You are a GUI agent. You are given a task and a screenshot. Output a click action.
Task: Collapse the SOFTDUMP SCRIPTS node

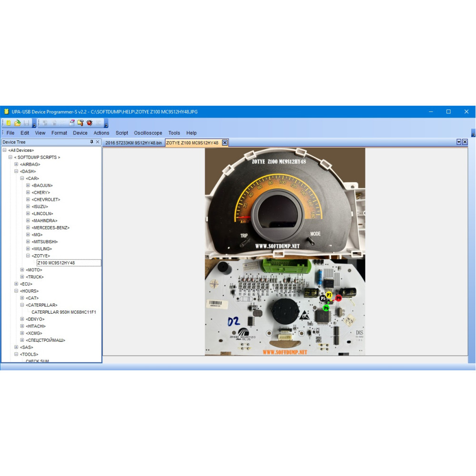click(x=10, y=157)
